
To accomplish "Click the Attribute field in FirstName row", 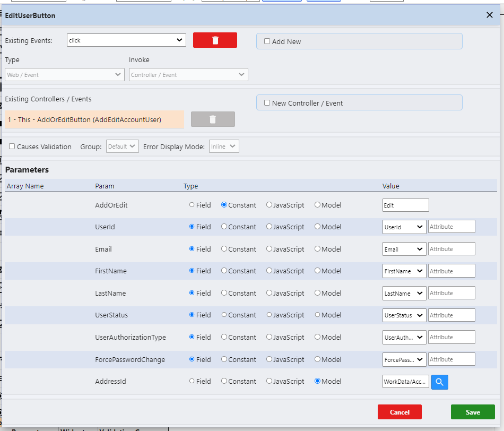I will coord(451,271).
